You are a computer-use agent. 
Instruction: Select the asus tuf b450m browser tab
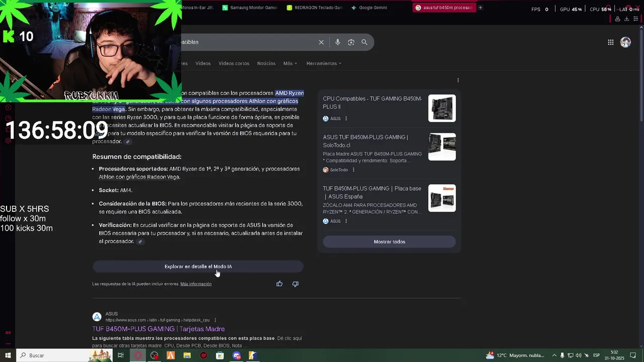click(444, 8)
